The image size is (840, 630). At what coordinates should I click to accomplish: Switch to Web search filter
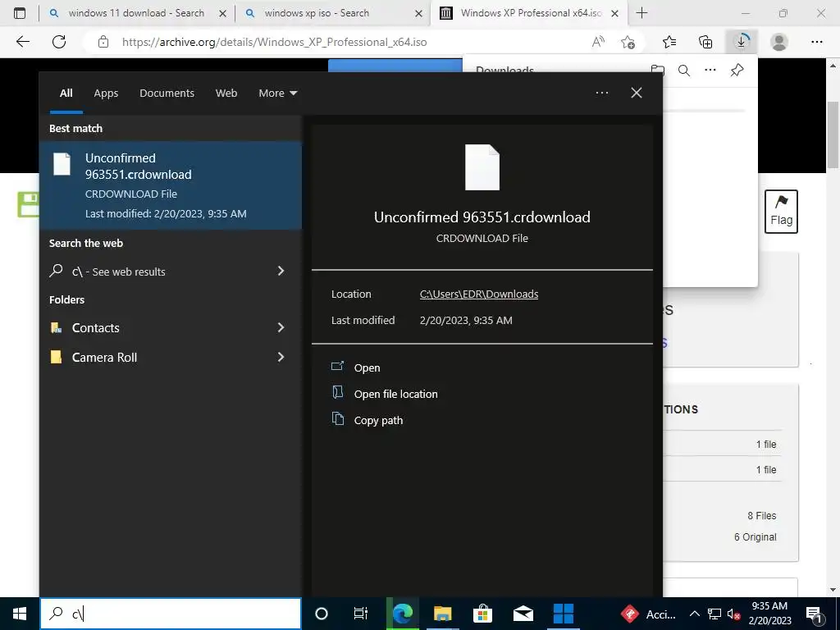click(x=226, y=94)
